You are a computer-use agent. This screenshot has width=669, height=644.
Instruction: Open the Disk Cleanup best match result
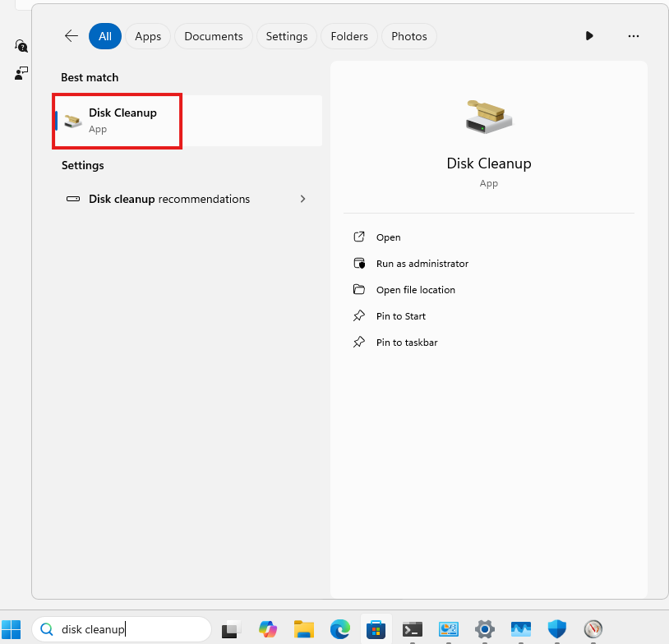(187, 121)
